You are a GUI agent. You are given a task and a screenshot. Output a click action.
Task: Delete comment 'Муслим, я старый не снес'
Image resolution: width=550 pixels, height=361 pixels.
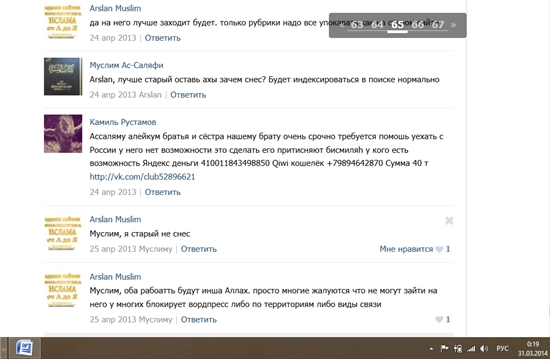(x=449, y=220)
